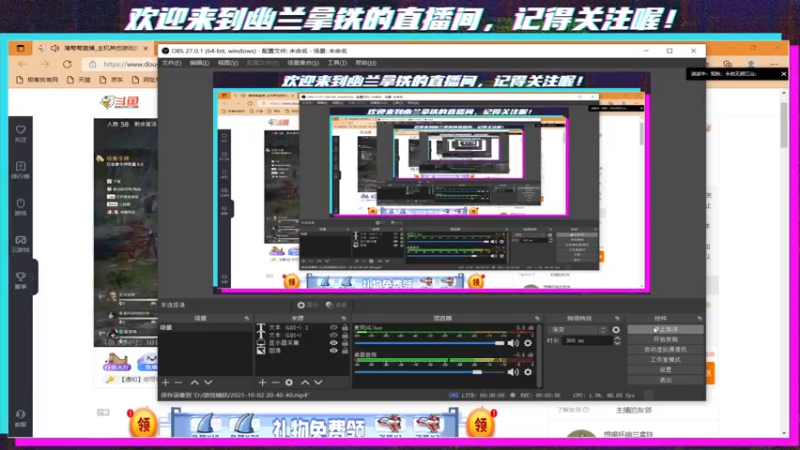Mute the browser tab via its speaker icon
The height and width of the screenshot is (450, 800).
click(55, 48)
